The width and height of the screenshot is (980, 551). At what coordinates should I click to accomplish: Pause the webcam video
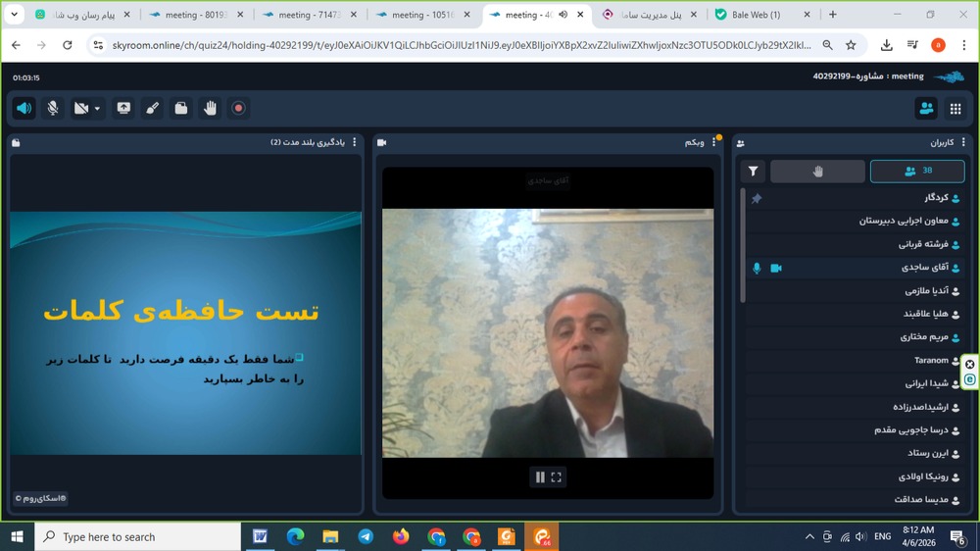point(540,477)
